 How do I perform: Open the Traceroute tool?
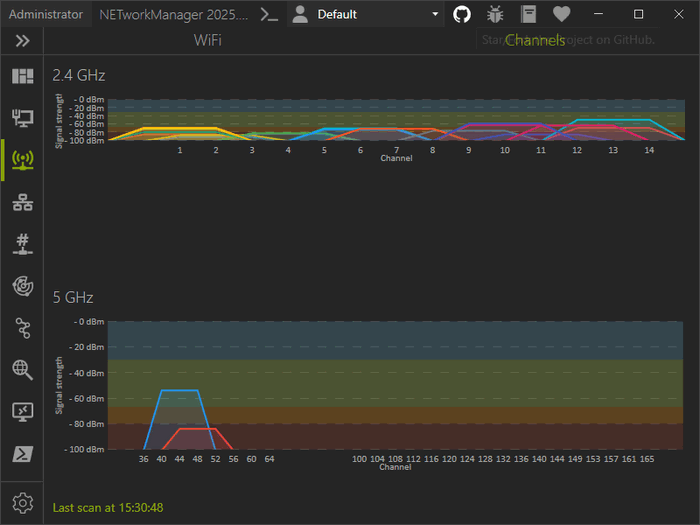click(x=22, y=328)
